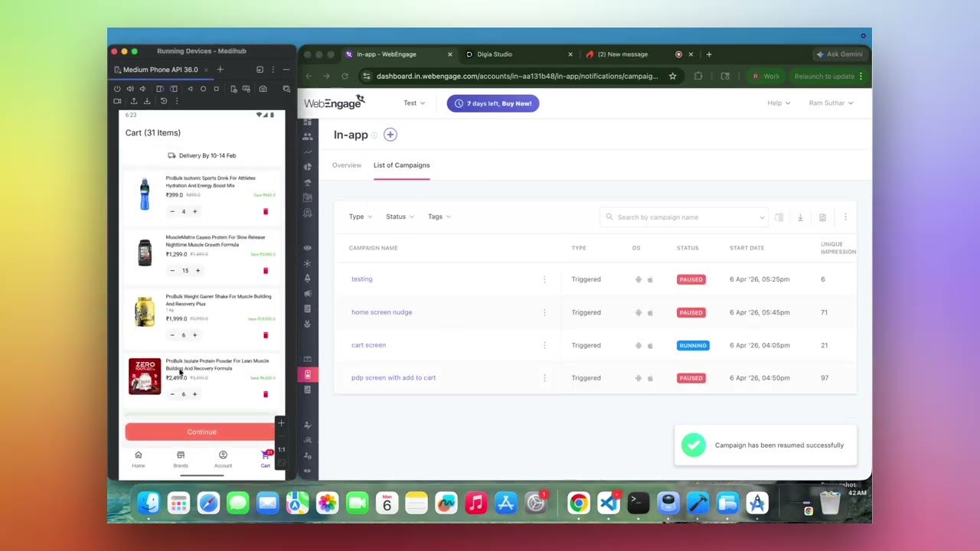Open the Account tab in the phone app

coord(223,459)
